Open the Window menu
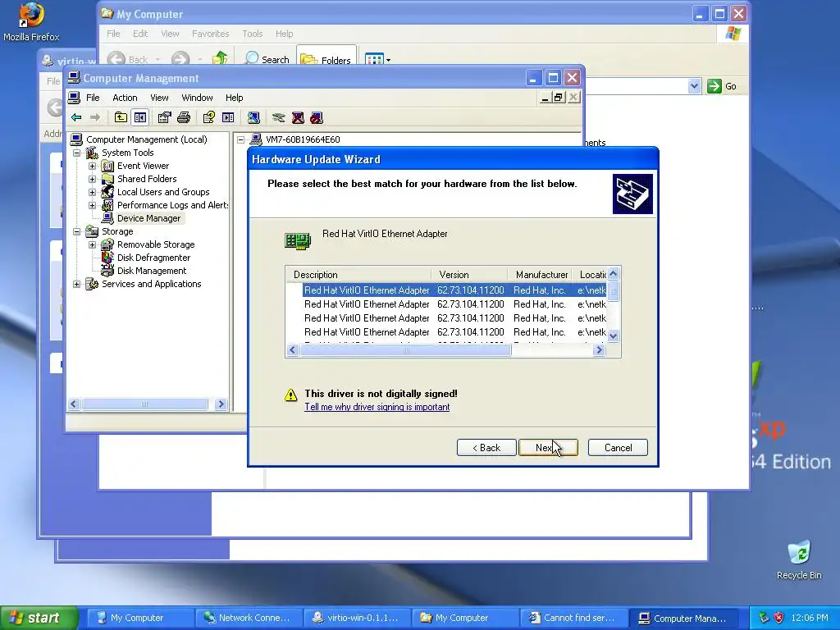840x630 pixels. click(197, 98)
